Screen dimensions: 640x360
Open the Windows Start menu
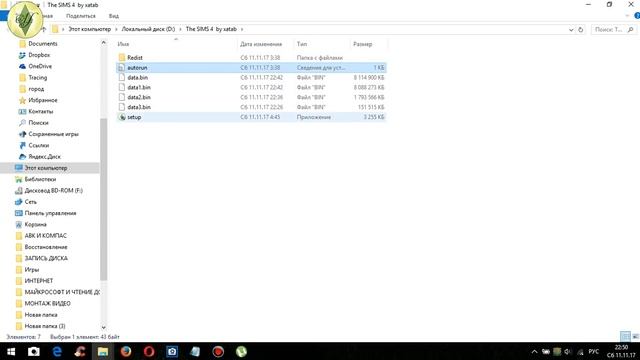click(x=11, y=351)
